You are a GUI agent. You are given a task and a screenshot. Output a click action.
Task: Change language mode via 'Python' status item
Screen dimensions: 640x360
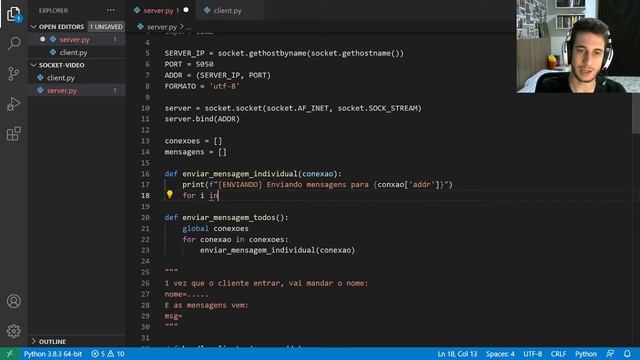(586, 354)
